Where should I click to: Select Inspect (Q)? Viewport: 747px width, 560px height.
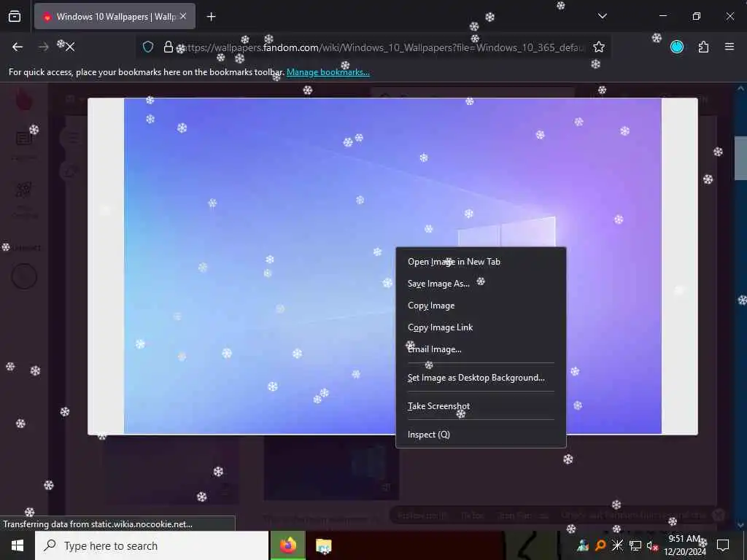[x=481, y=435]
